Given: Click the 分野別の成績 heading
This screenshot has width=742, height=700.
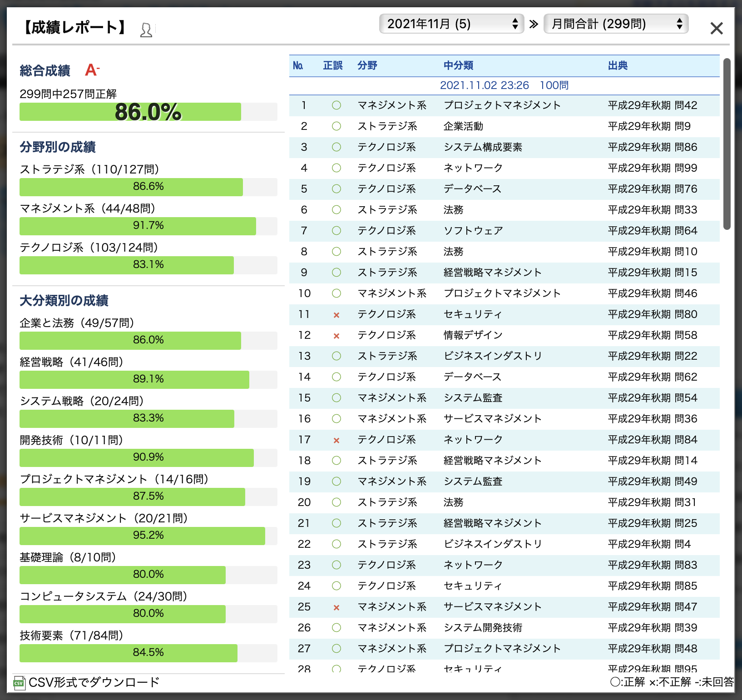Looking at the screenshot, I should click(58, 147).
